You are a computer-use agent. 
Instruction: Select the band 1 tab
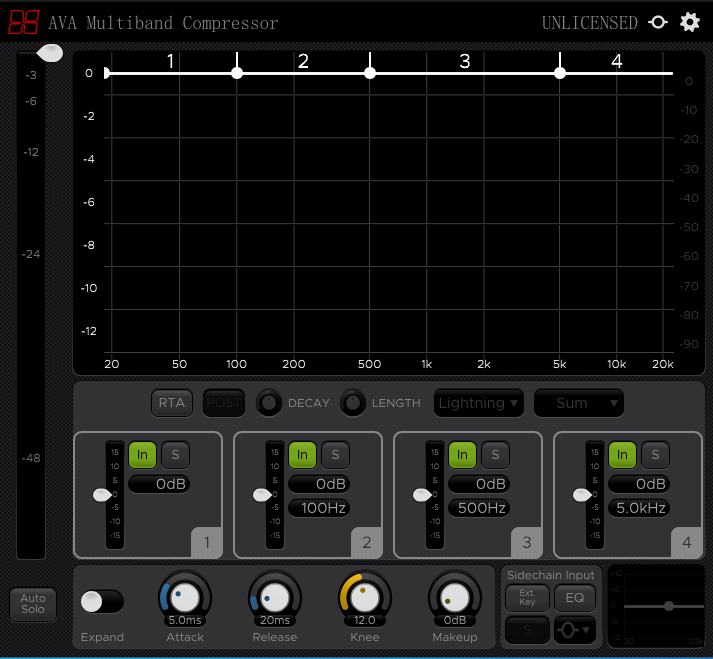(x=206, y=542)
